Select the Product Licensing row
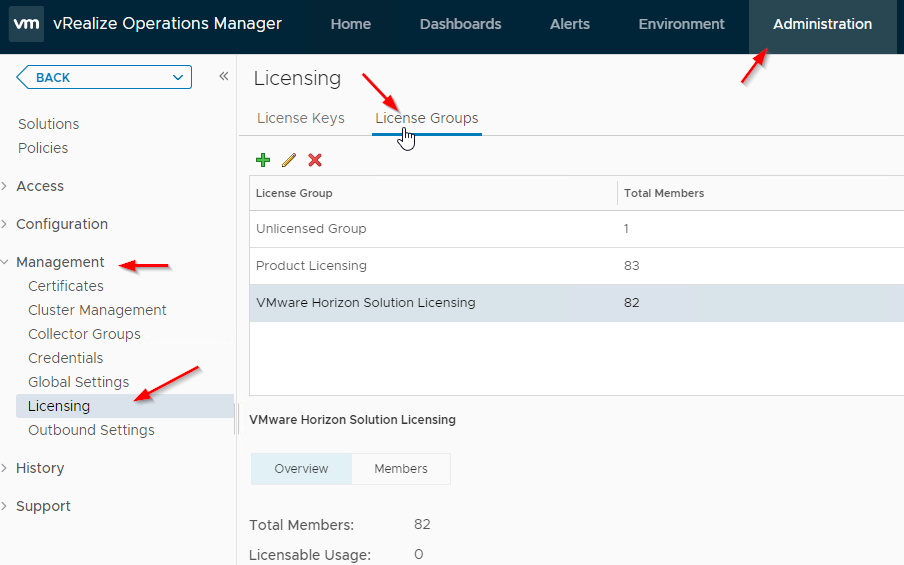The image size is (904, 565). click(x=577, y=266)
